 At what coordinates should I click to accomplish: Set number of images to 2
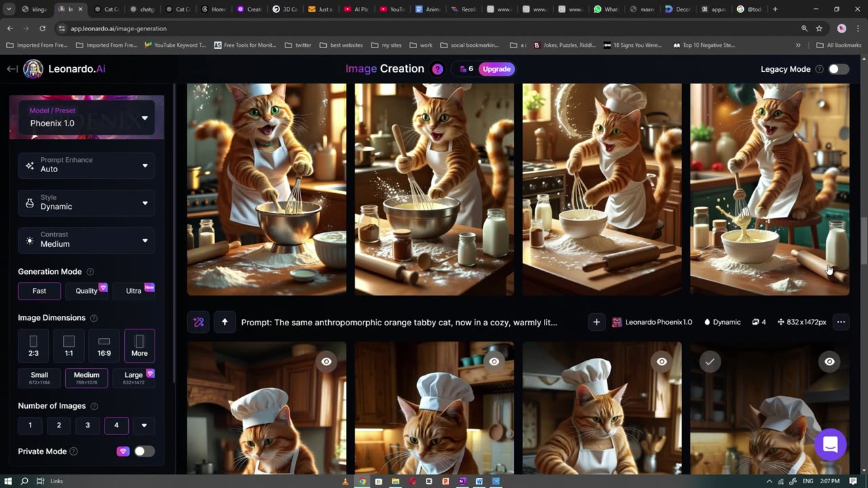tap(59, 425)
